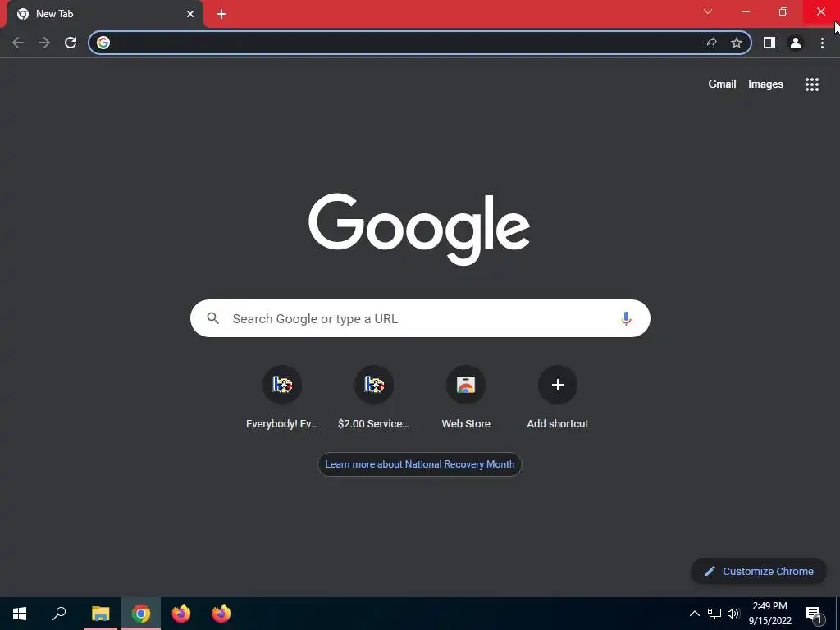
Task: Open the $2.00 Service... shortcut
Action: (x=374, y=398)
